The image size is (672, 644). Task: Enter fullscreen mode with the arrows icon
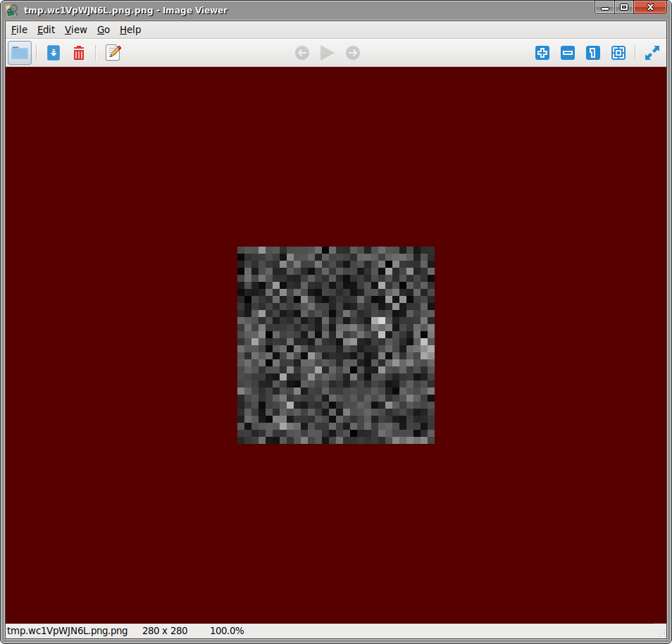[652, 53]
